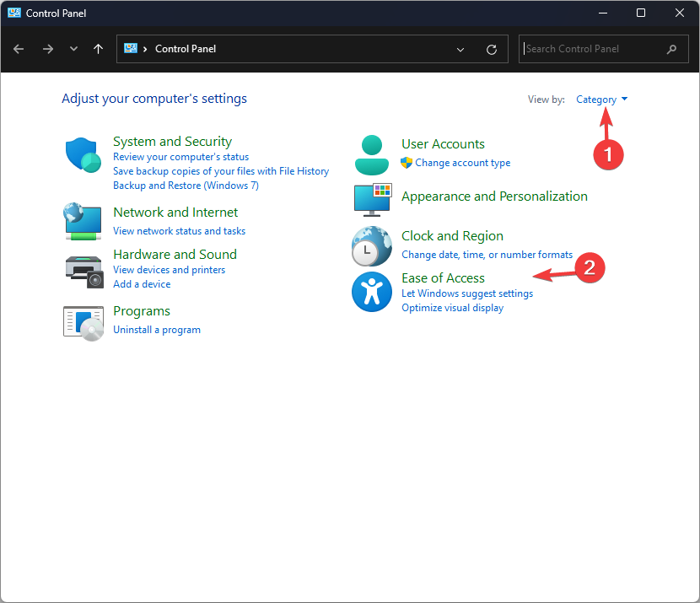Open Change date, time, or number formats
Viewport: 700px width, 603px height.
(x=487, y=255)
